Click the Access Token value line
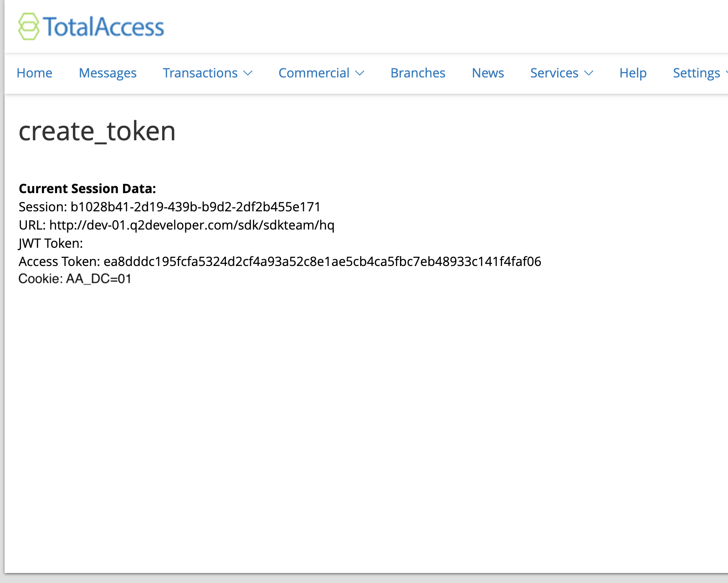 (x=280, y=261)
